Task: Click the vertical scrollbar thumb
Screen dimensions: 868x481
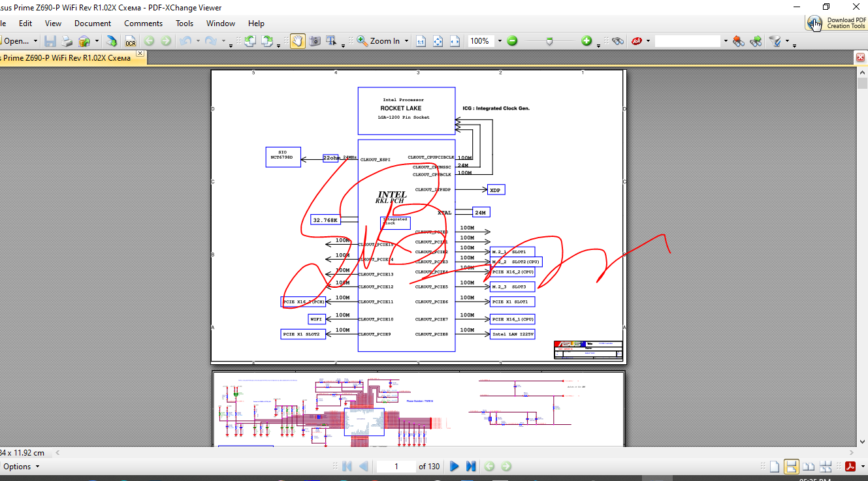Action: coord(861,83)
